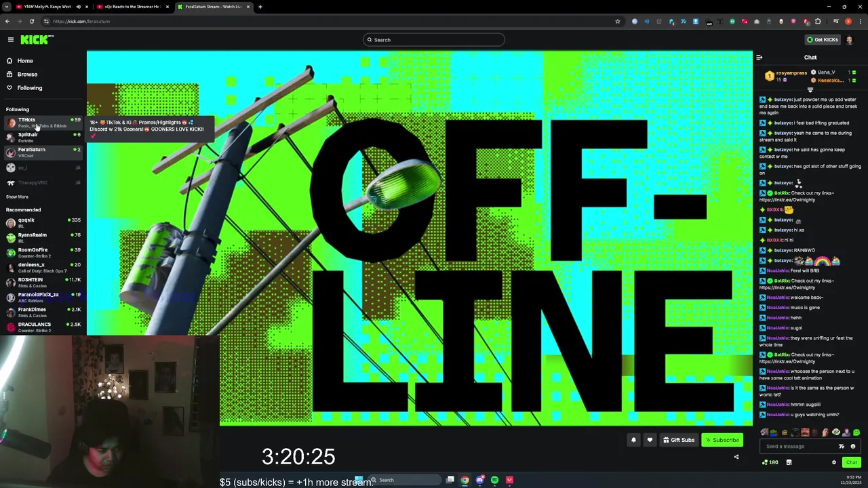
Task: Open recommended channel qoqsik
Action: point(43,223)
